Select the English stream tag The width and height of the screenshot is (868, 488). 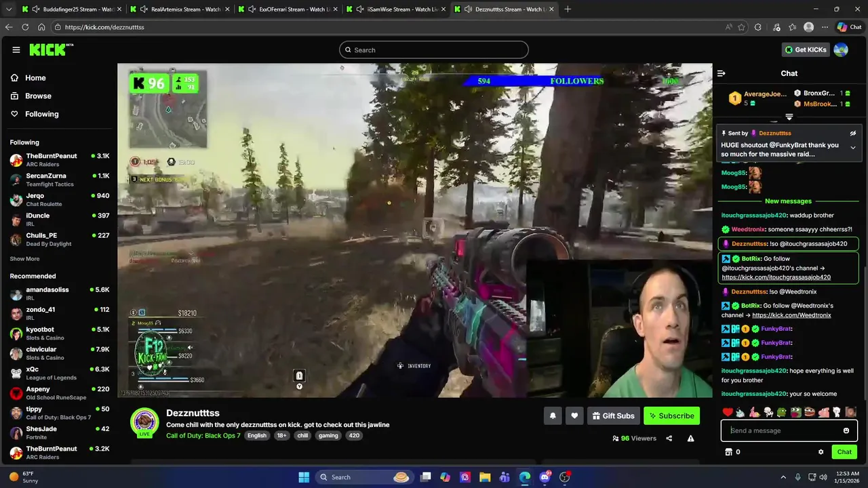257,436
